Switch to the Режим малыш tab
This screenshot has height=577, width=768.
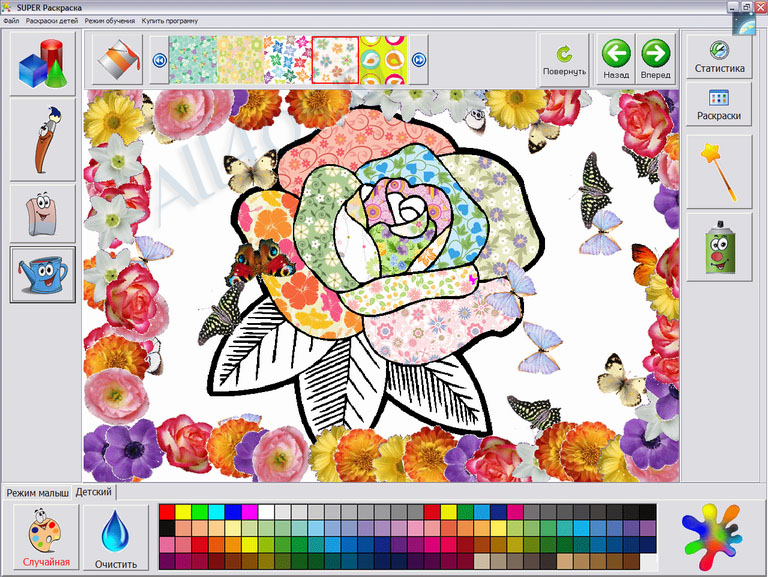tap(37, 493)
